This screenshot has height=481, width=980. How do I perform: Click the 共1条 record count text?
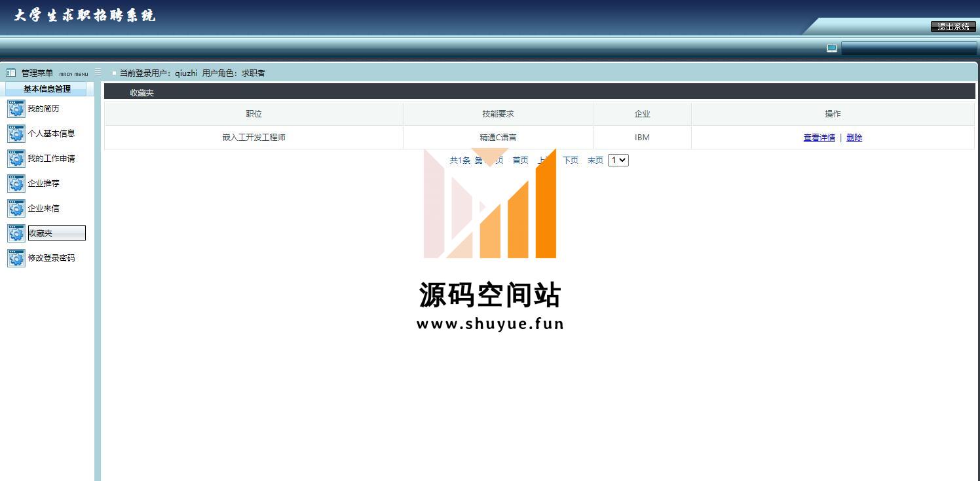click(460, 161)
